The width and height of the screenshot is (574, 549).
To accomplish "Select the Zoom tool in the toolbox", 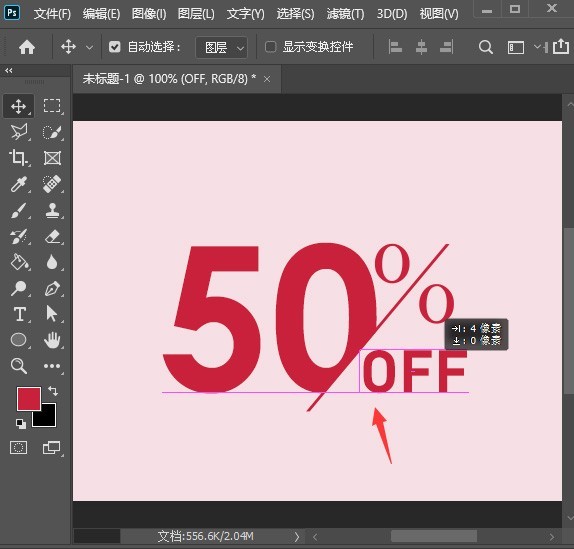I will [18, 366].
